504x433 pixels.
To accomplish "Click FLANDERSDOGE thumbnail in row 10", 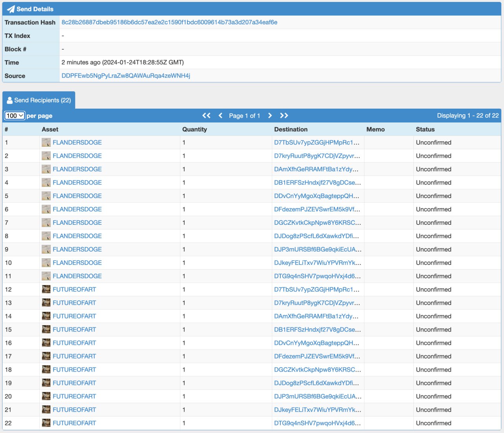I will (x=46, y=263).
